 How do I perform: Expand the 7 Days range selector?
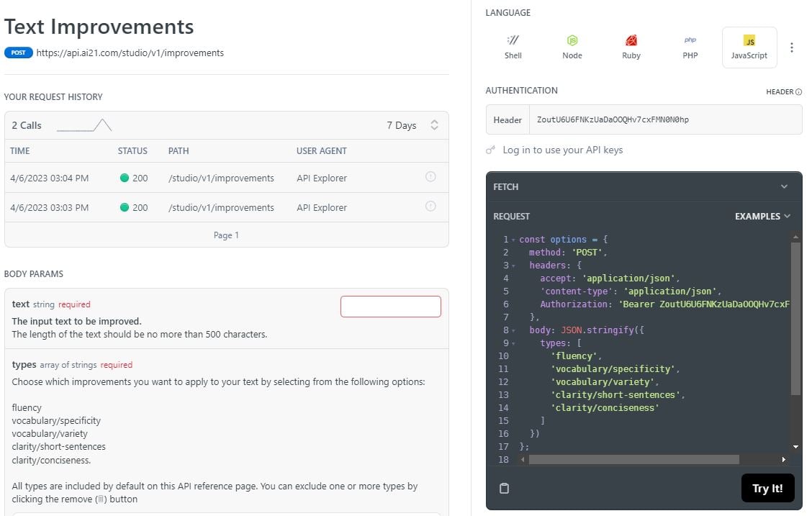pos(434,125)
